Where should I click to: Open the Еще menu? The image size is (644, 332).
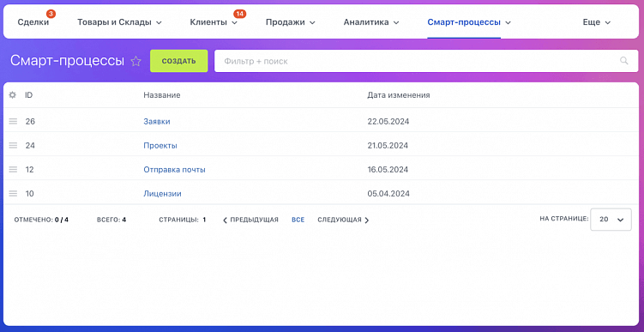pos(597,22)
